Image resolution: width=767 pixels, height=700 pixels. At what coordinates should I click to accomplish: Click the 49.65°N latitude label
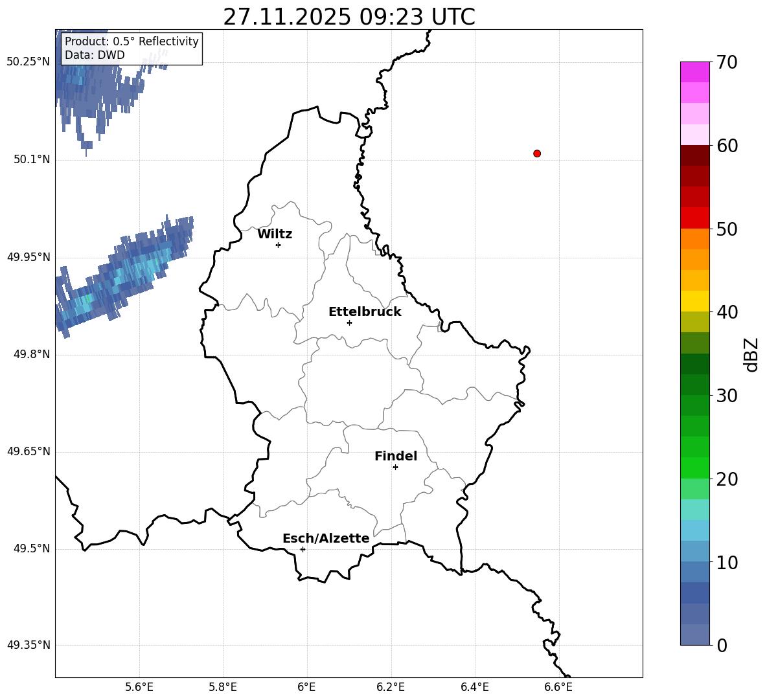29,451
